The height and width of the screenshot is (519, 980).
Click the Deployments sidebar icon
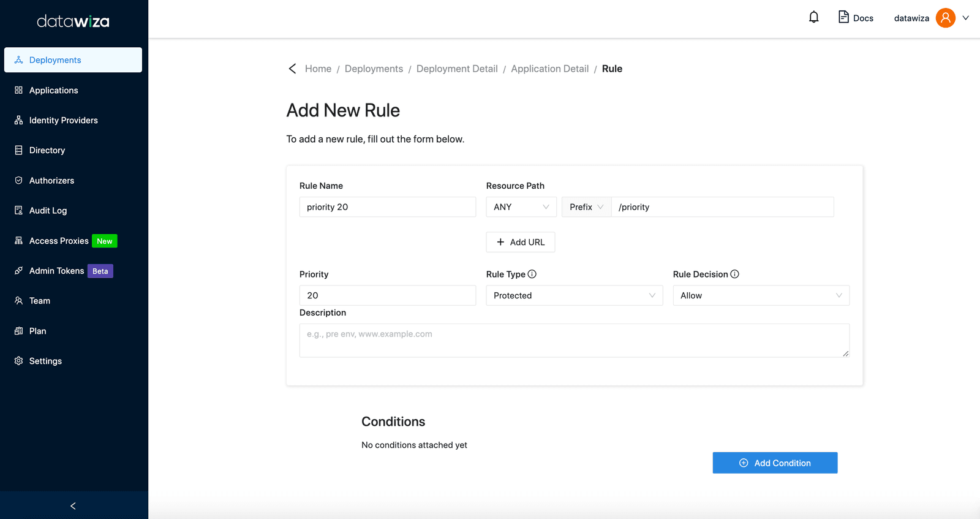point(18,60)
